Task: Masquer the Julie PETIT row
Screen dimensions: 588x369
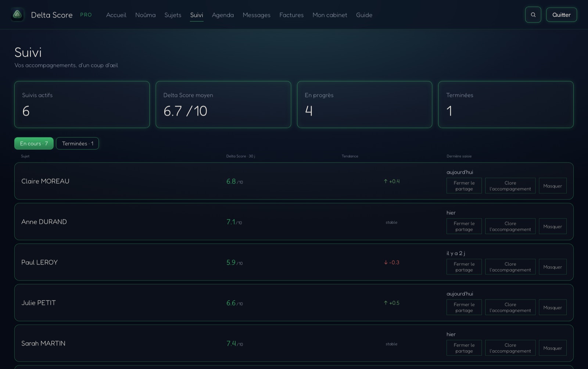Action: pos(552,307)
